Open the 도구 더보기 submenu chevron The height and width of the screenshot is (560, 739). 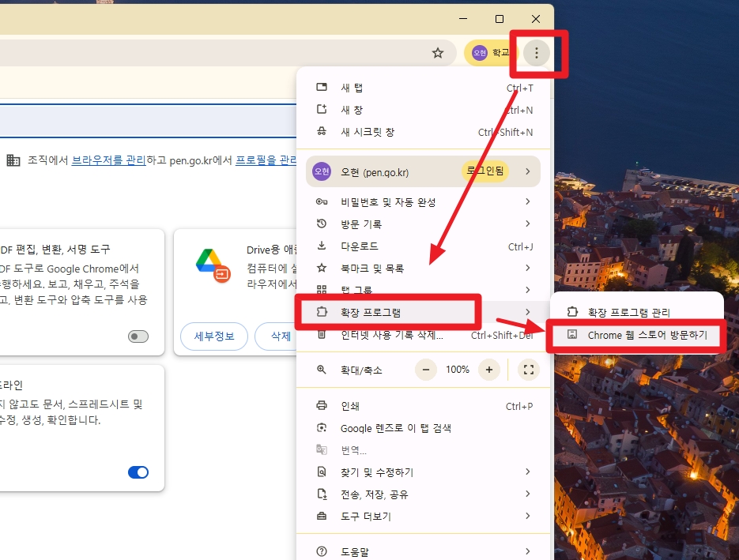click(x=527, y=516)
